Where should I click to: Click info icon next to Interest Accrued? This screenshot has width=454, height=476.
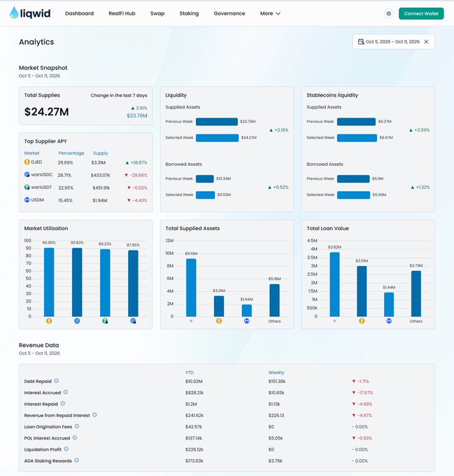tap(66, 392)
